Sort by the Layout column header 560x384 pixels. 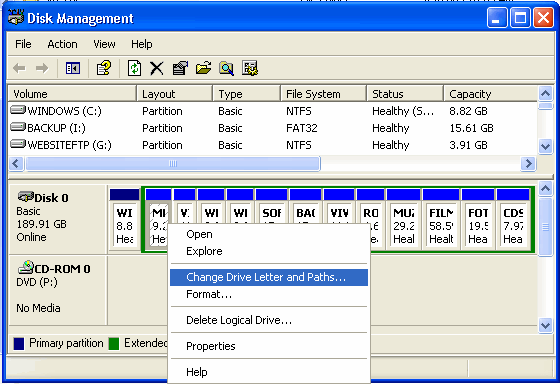pos(174,94)
